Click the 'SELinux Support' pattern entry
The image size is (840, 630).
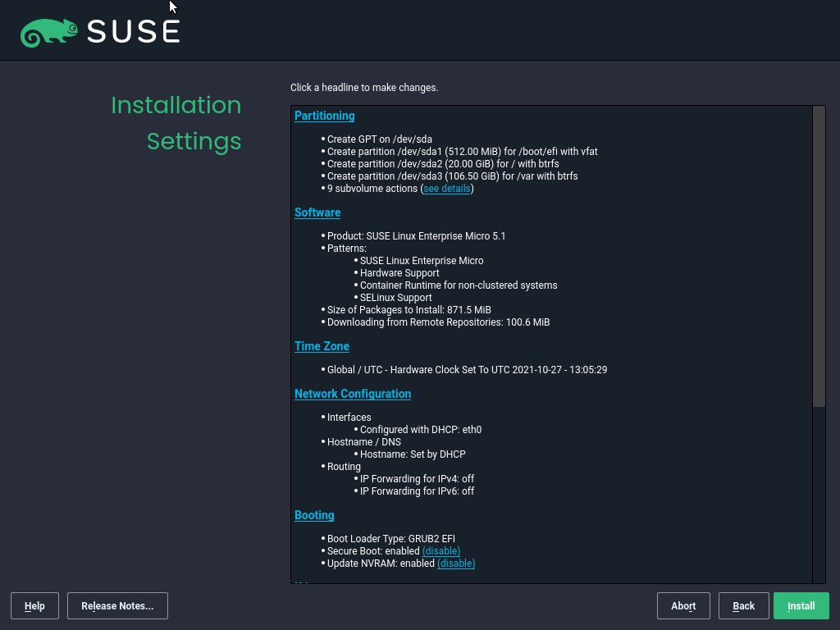pyautogui.click(x=395, y=298)
